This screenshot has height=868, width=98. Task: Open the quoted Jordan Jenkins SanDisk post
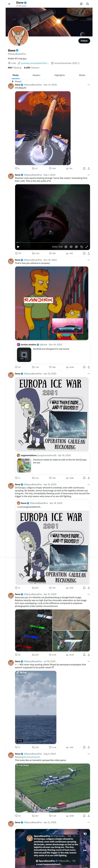pos(52,352)
